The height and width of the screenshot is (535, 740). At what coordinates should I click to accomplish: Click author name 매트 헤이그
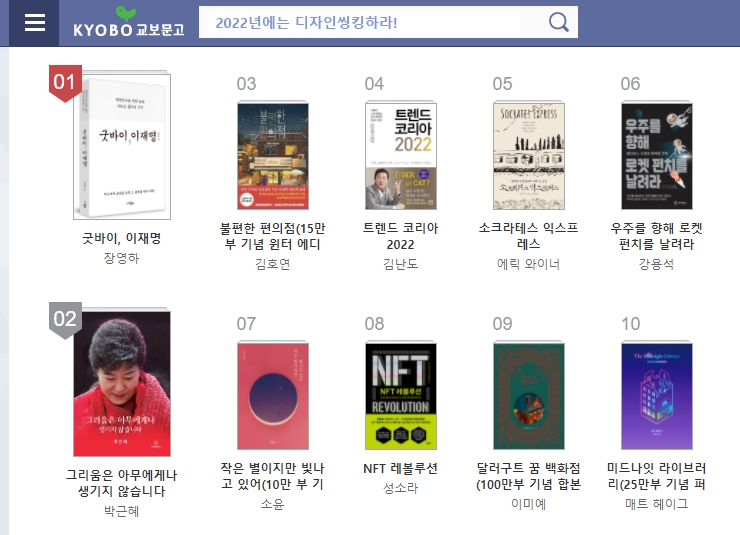tap(656, 504)
